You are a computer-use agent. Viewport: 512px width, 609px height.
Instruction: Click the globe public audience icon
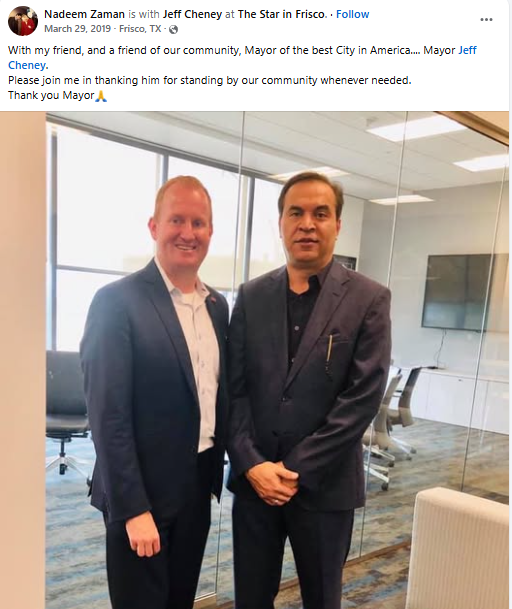(x=173, y=30)
